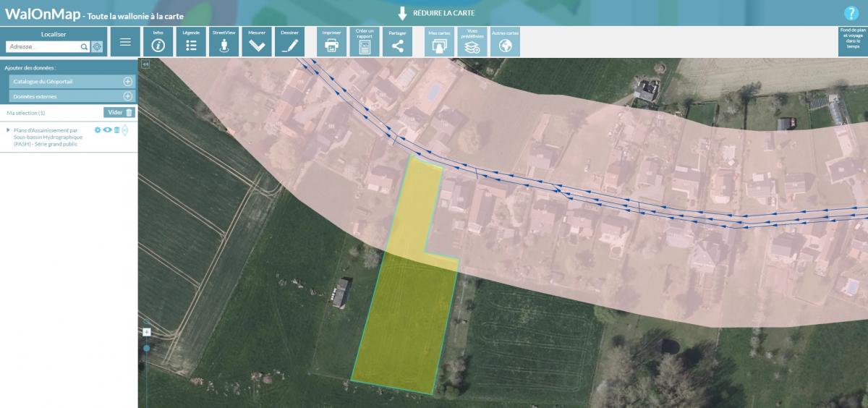Expand Catalogue du Géoportail

click(x=128, y=82)
